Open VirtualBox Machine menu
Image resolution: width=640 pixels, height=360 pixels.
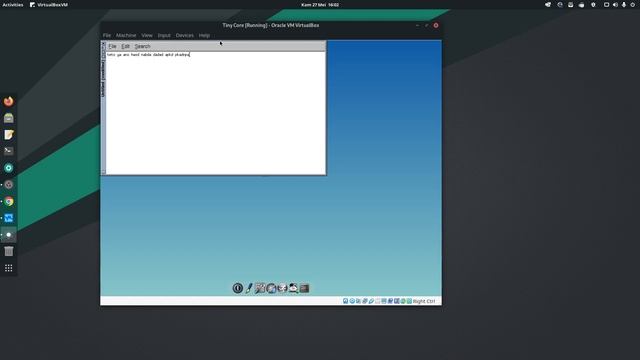pos(126,36)
